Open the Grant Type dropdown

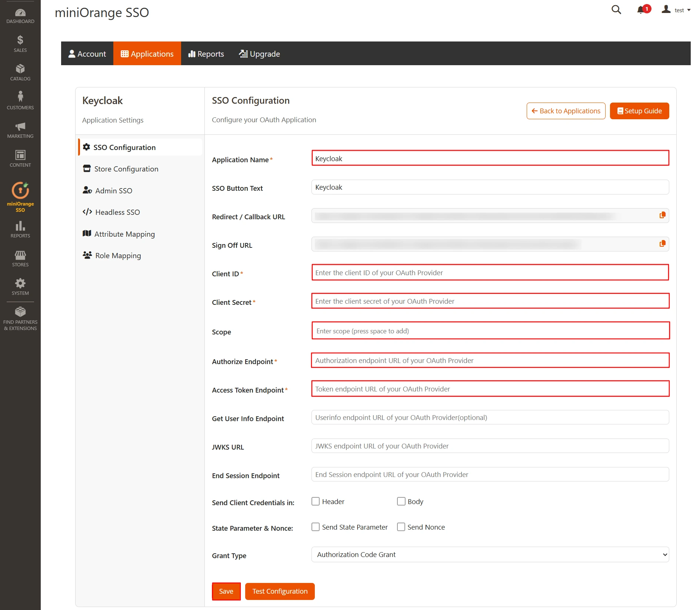click(490, 554)
